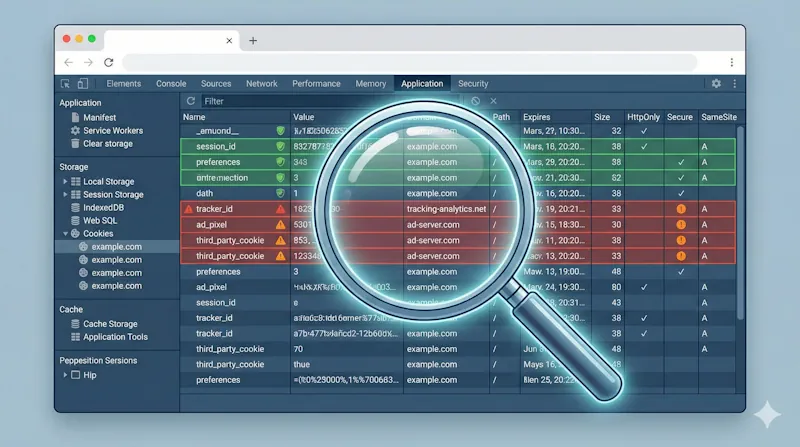This screenshot has width=800, height=447.
Task: Click orange alert in tracking-analytics.net row
Action: [681, 209]
